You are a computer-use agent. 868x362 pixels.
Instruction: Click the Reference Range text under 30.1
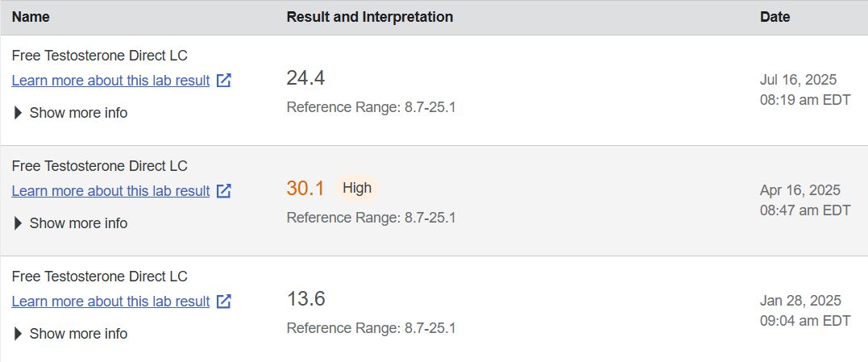tap(371, 218)
